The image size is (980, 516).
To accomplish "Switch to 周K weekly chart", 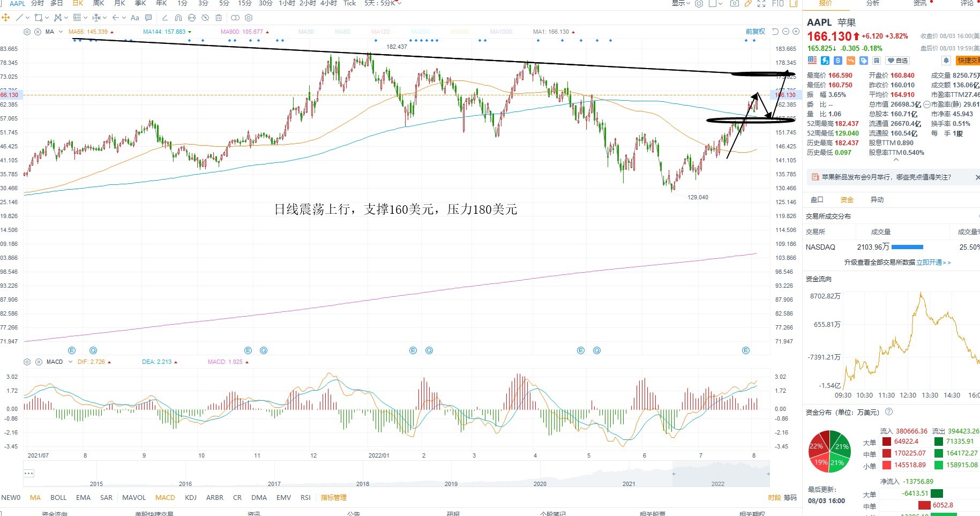I will 99,3.
